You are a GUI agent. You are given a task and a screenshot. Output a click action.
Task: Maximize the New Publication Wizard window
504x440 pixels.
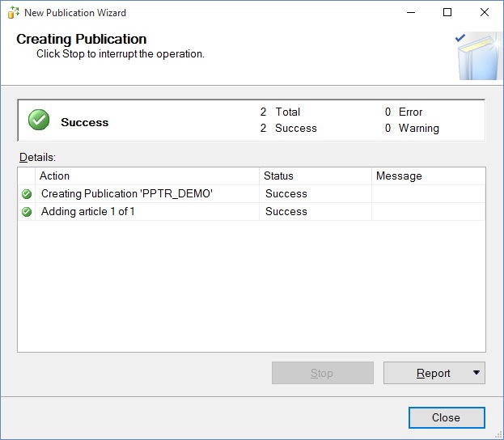pyautogui.click(x=447, y=12)
